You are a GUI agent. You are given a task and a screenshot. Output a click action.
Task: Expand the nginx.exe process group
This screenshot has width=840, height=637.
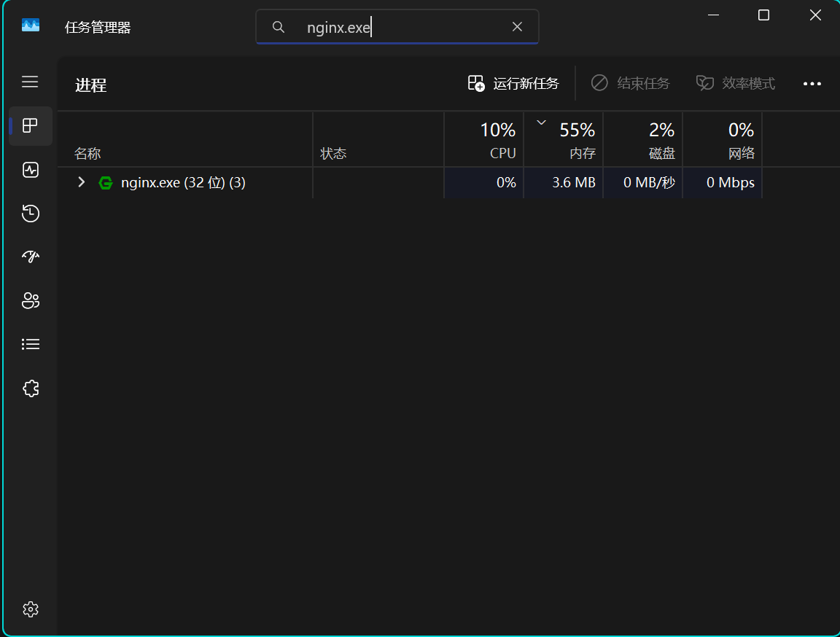click(x=82, y=182)
